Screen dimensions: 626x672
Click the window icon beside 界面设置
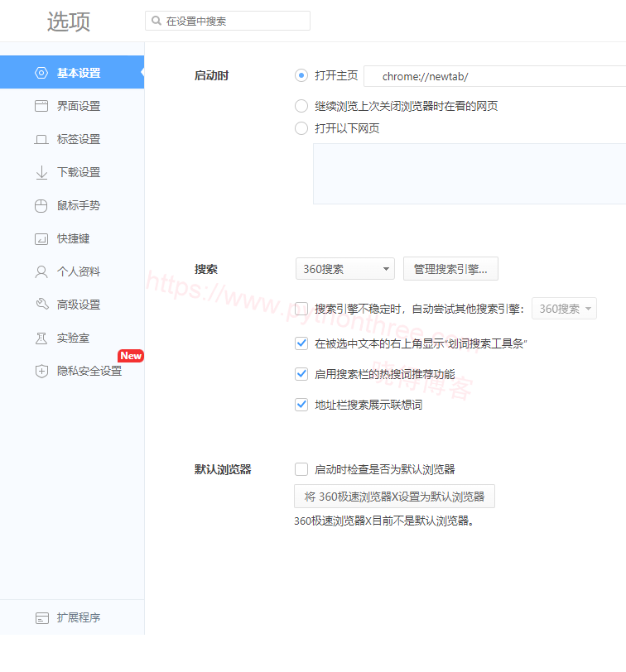41,106
